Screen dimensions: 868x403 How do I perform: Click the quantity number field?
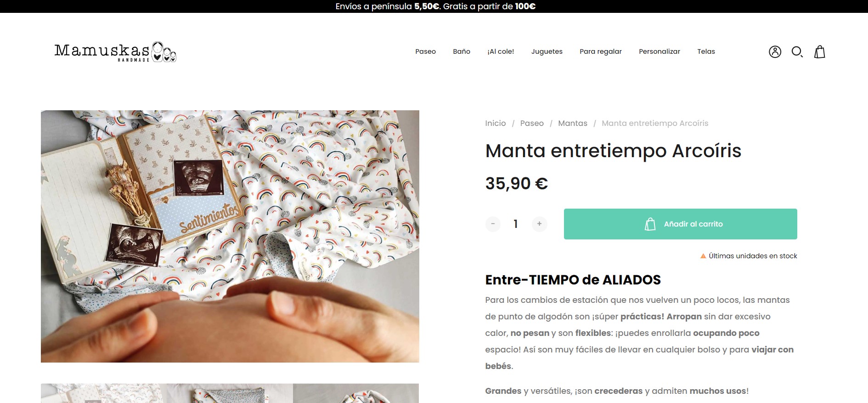516,224
